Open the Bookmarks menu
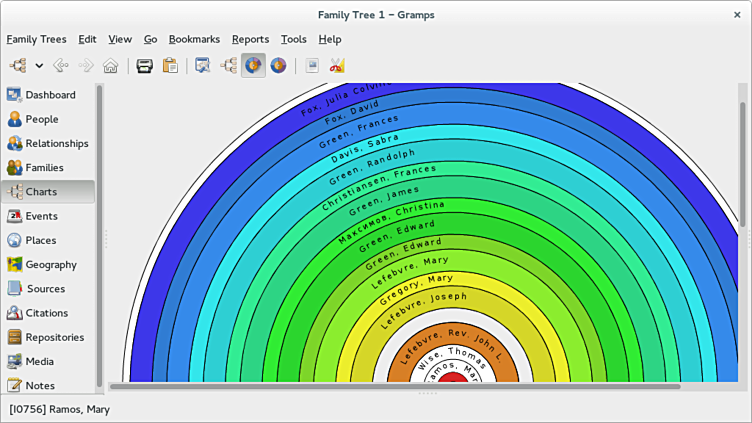This screenshot has height=423, width=752. [194, 39]
